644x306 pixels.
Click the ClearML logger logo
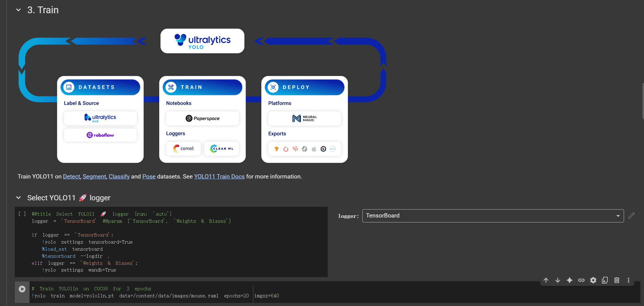pyautogui.click(x=221, y=149)
